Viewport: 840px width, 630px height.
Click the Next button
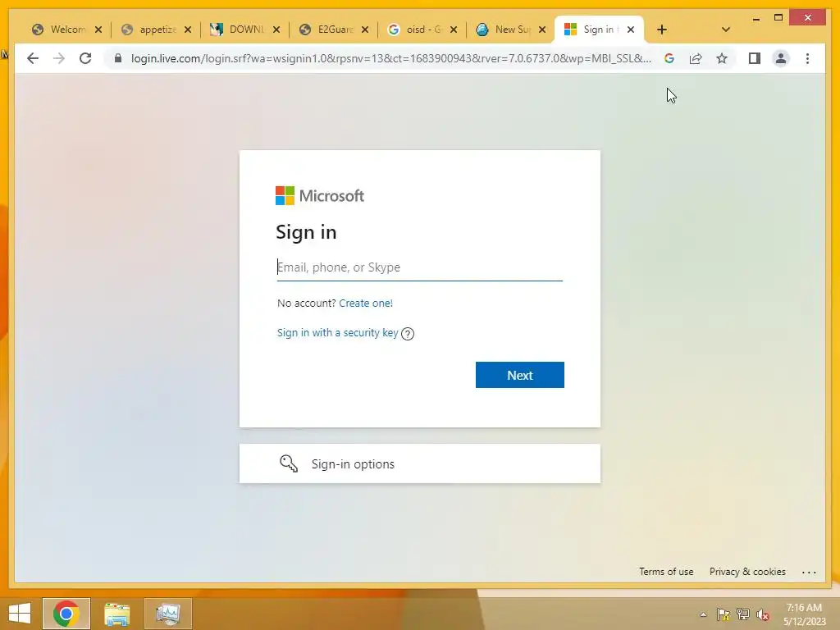519,375
